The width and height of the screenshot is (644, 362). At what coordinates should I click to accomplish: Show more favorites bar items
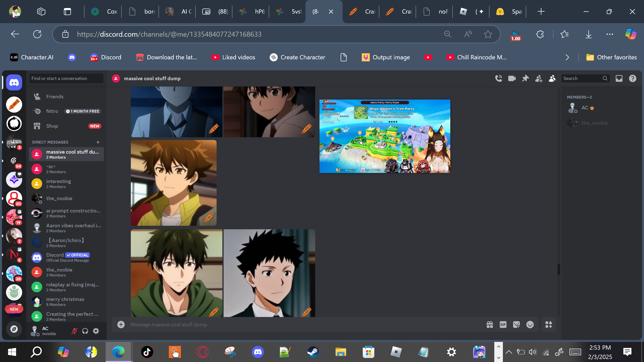(567, 57)
